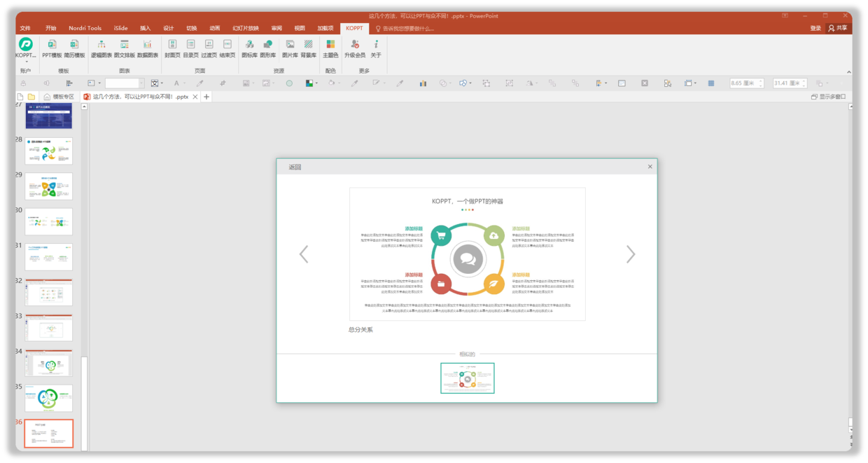Click the 共享 share icon
This screenshot has height=463, width=868.
(838, 28)
